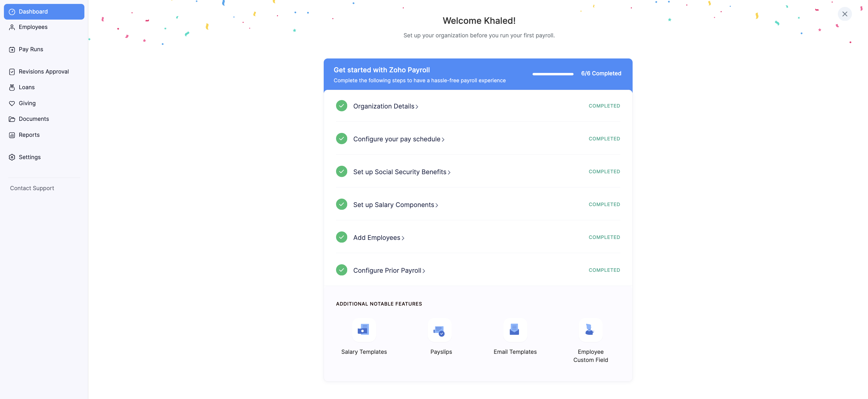Expand Set up Salary Components chevron
Screen dimensions: 868x399
coord(437,205)
